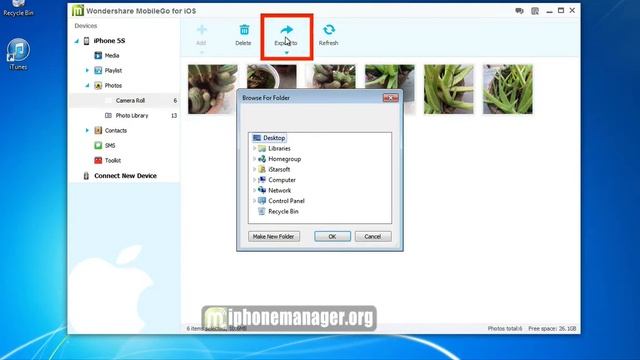The image size is (640, 360).
Task: Select Network in folder dialog
Action: coord(280,191)
